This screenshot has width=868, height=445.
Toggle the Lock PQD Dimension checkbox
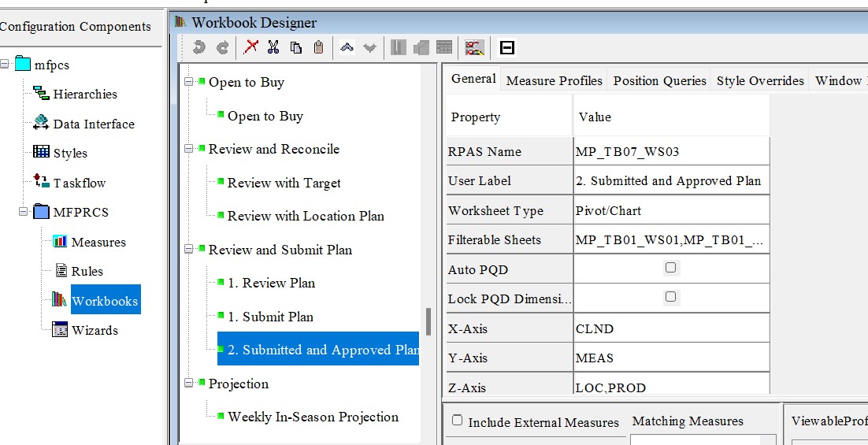tap(670, 297)
